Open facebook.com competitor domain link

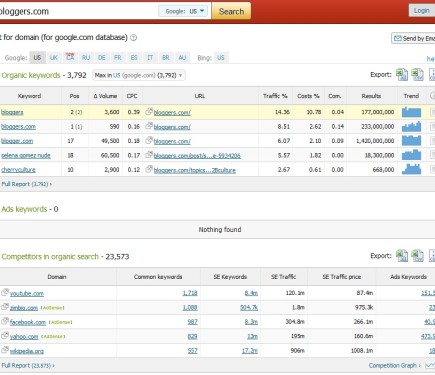(28, 322)
